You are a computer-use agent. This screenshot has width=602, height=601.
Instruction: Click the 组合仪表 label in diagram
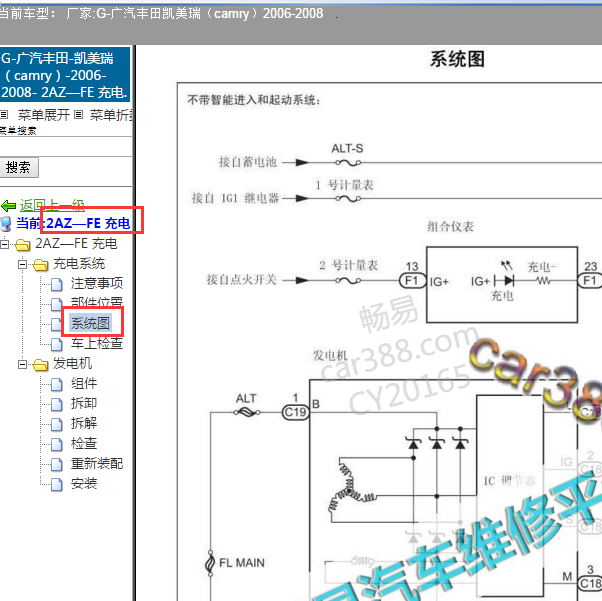450,227
